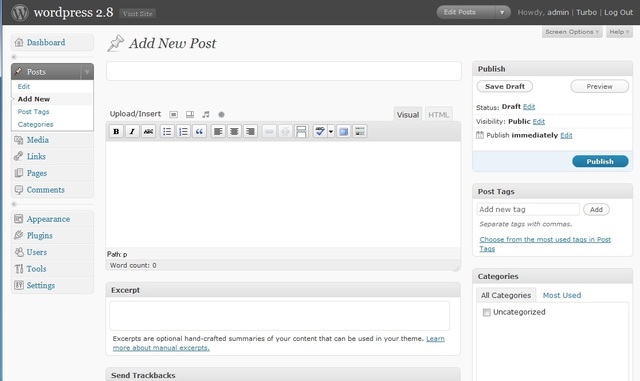This screenshot has width=640, height=381.
Task: Click the Turbo link in header
Action: 587,12
